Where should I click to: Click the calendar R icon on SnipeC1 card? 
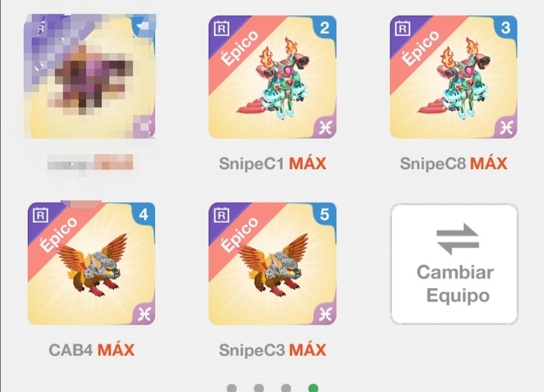222,29
